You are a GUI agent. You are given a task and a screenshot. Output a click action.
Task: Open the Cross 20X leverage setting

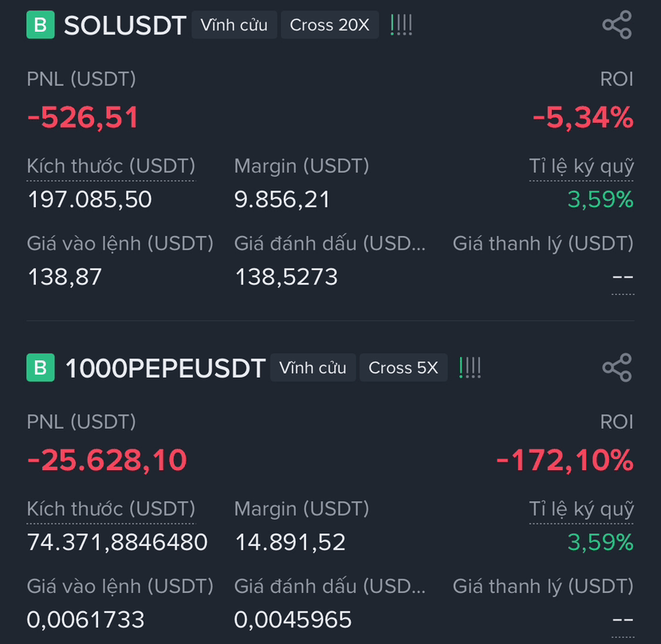pos(329,25)
